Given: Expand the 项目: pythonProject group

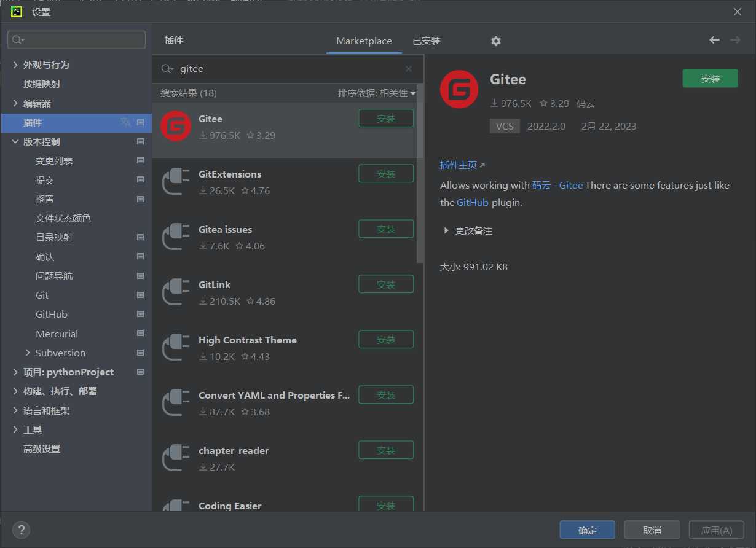Looking at the screenshot, I should click(15, 372).
